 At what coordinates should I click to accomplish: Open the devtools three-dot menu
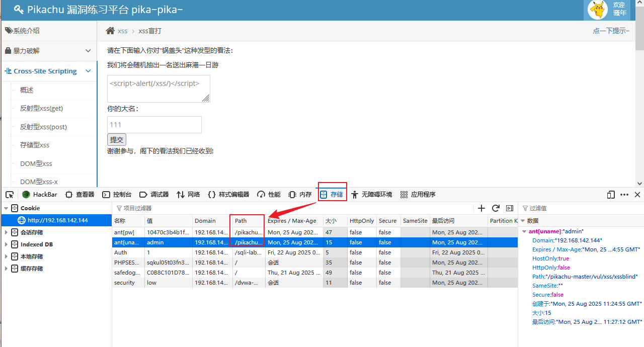(624, 195)
